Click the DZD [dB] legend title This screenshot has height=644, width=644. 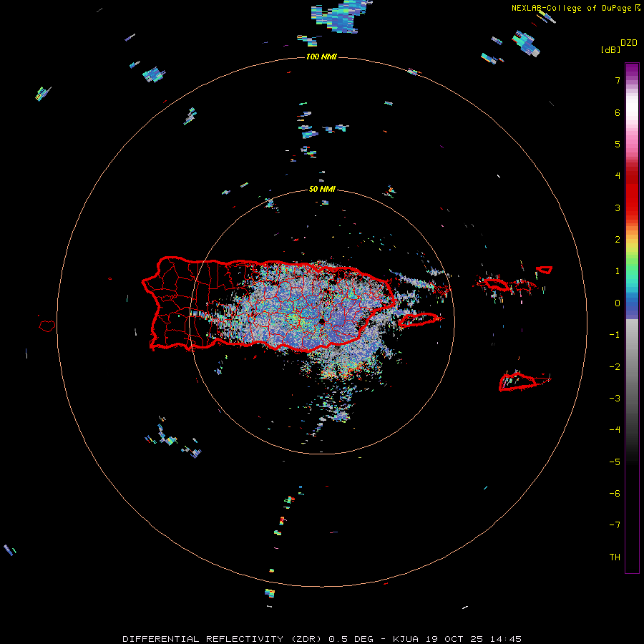[620, 46]
